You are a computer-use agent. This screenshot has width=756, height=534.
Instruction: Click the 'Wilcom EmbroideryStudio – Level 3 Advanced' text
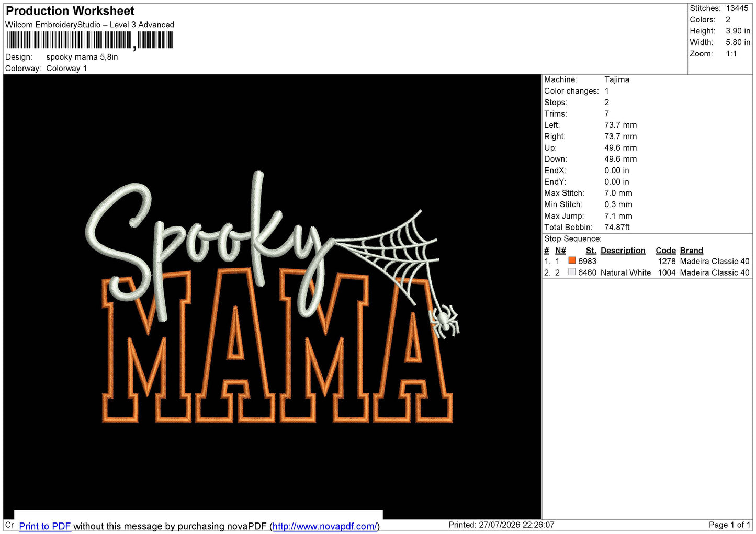click(x=89, y=25)
